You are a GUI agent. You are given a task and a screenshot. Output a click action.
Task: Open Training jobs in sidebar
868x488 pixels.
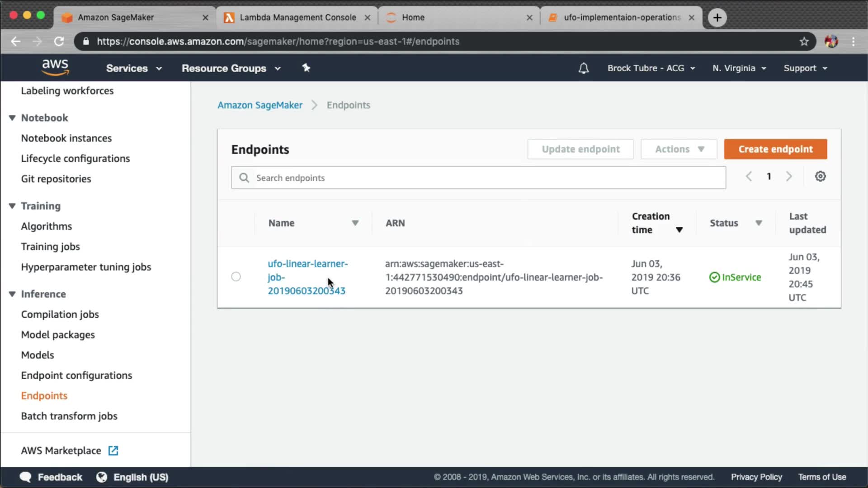[x=50, y=247]
